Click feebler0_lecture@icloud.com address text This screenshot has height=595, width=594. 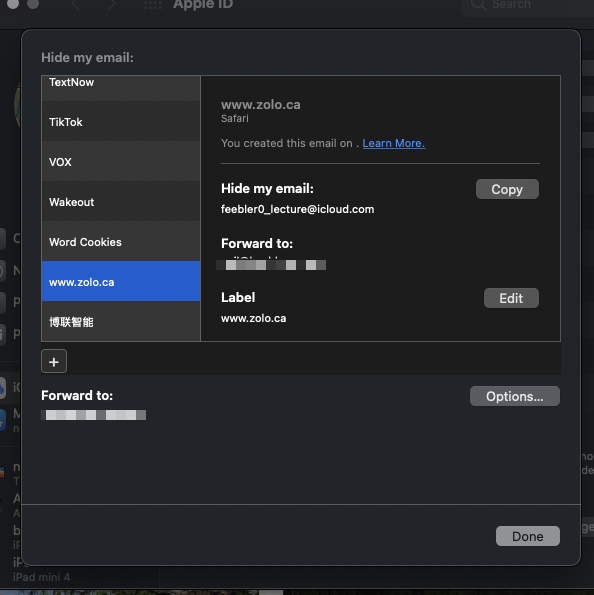(x=297, y=209)
